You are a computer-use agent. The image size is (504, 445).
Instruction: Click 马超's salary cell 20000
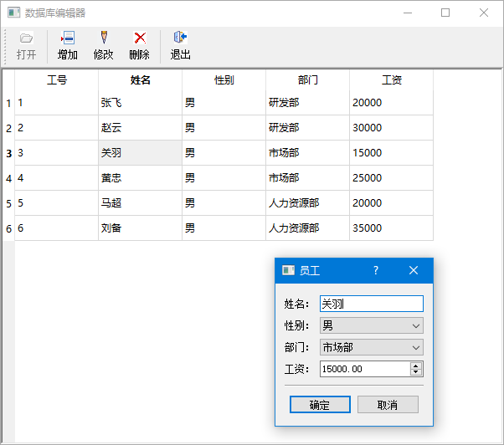click(x=392, y=203)
